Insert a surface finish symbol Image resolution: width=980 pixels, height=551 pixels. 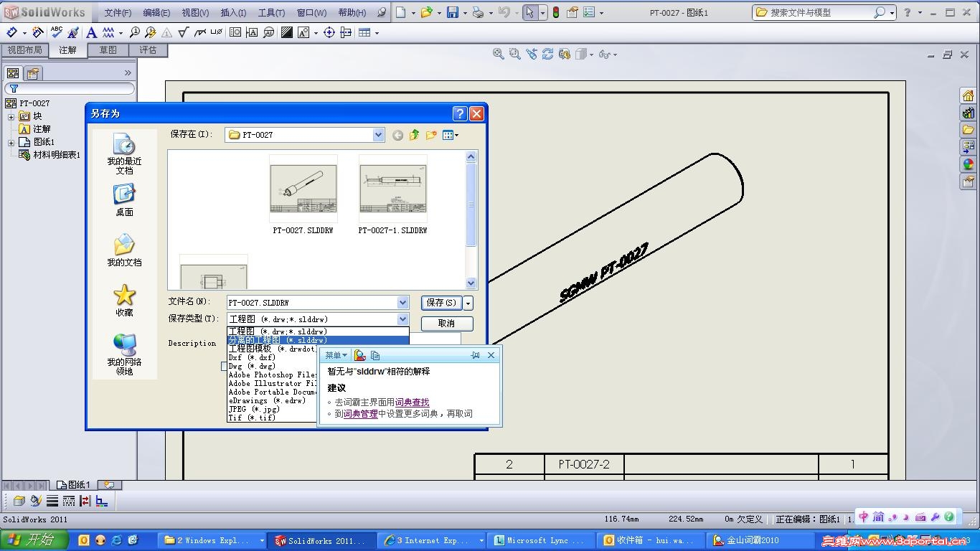point(183,32)
